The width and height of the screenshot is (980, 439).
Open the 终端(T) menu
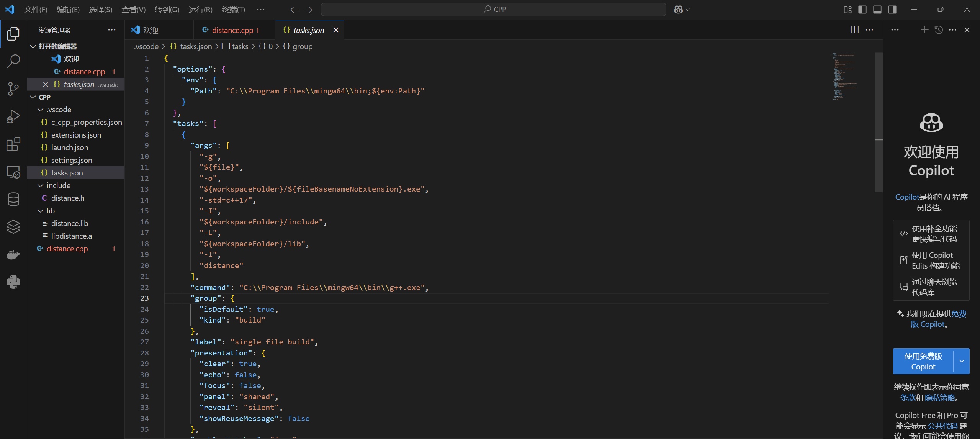233,10
